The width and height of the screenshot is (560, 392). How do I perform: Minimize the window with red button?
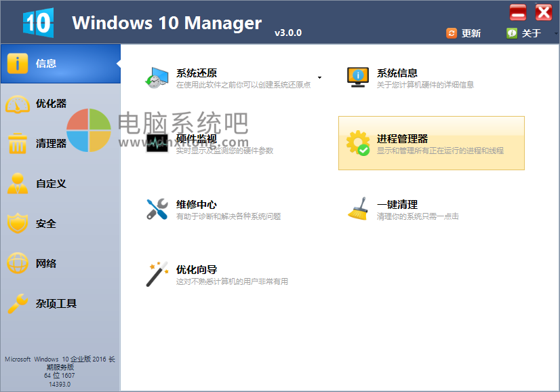(518, 13)
